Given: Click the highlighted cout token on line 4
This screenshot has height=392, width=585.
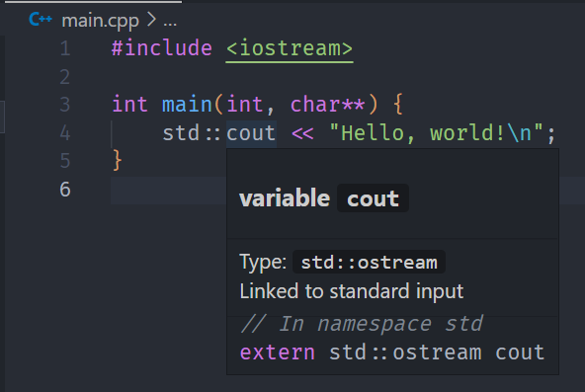Looking at the screenshot, I should click(x=251, y=133).
